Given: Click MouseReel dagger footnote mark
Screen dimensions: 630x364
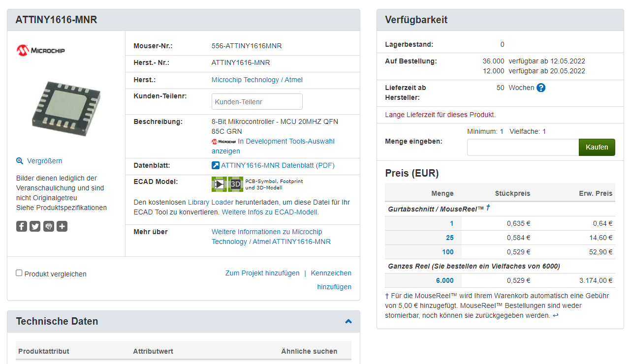Looking at the screenshot, I should coord(488,208).
